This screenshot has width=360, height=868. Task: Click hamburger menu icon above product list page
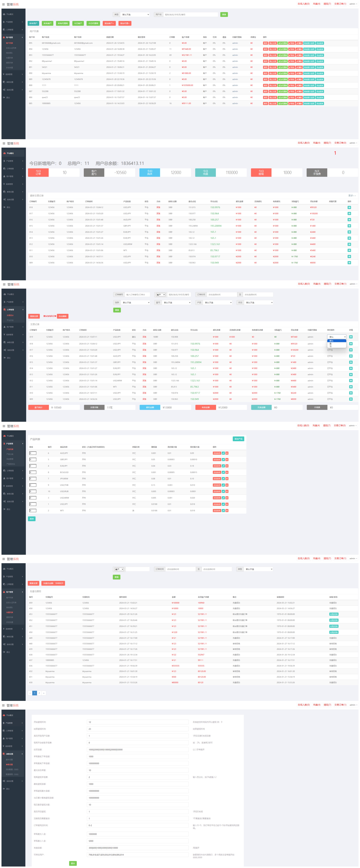tap(4, 426)
